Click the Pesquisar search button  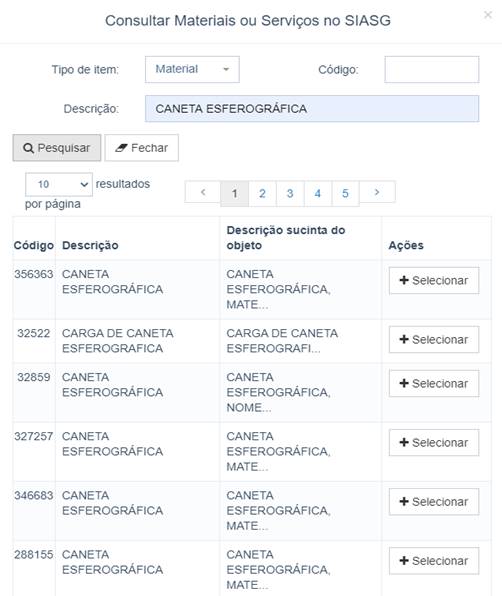coord(57,148)
